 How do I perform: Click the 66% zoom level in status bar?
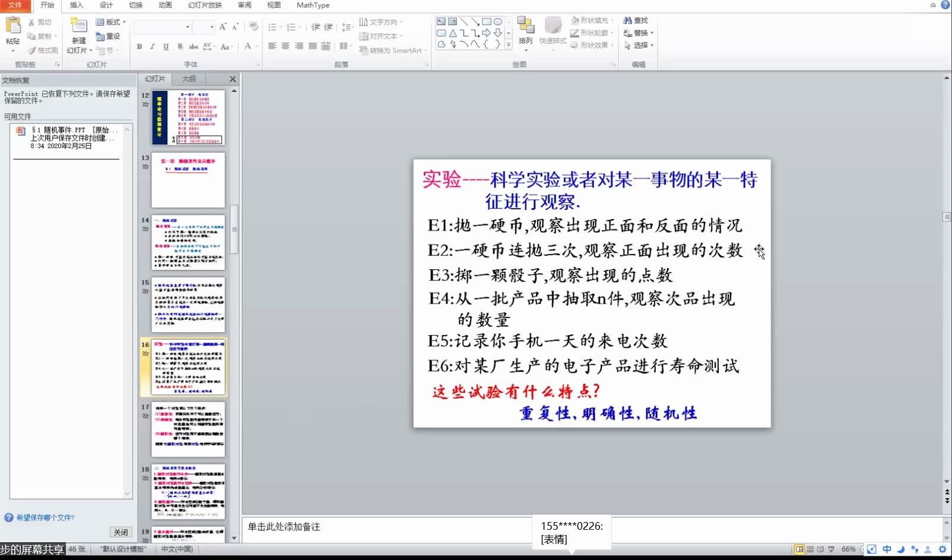849,549
